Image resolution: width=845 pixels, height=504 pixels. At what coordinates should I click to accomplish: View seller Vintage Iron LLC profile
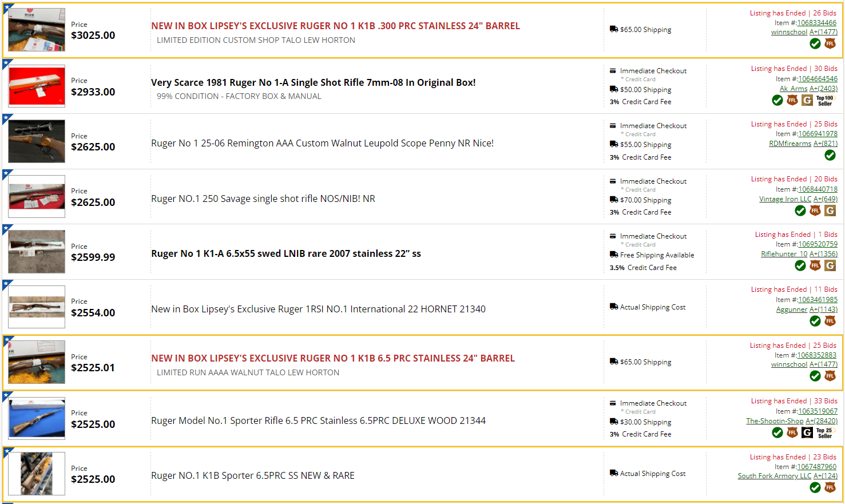[785, 199]
